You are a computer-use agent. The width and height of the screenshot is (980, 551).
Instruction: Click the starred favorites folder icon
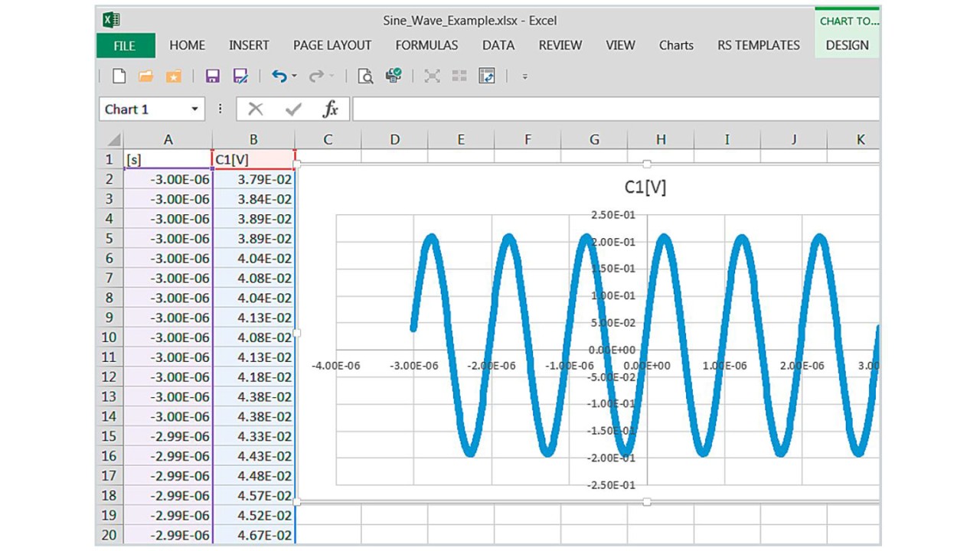point(174,76)
